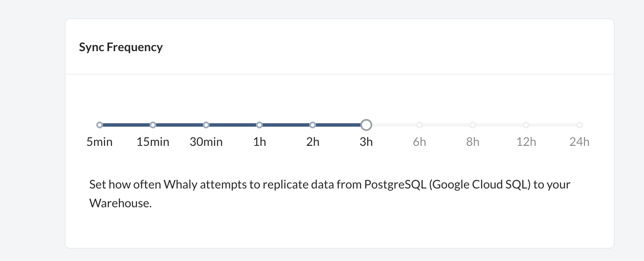The image size is (644, 261).
Task: Select the 15min slider stop dot
Action: point(153,125)
